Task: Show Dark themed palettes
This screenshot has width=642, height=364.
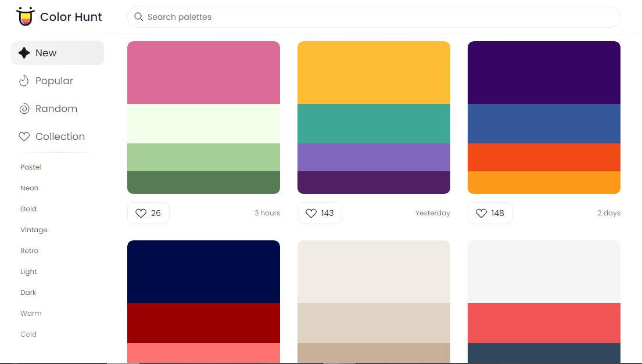Action: 28,293
